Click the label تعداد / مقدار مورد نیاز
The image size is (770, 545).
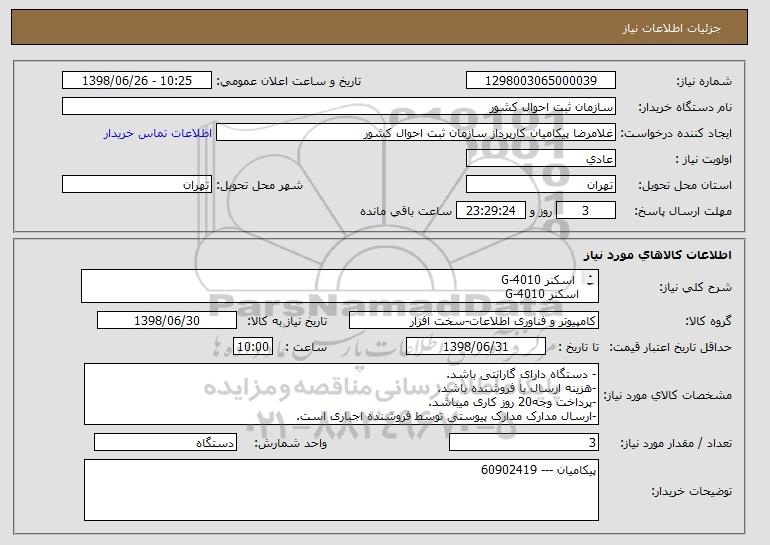676,443
